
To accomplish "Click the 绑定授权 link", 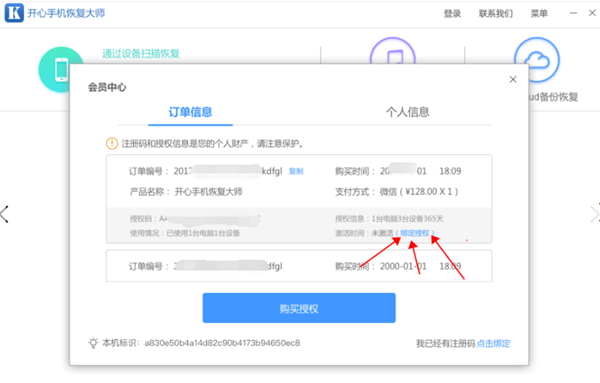I will point(415,233).
